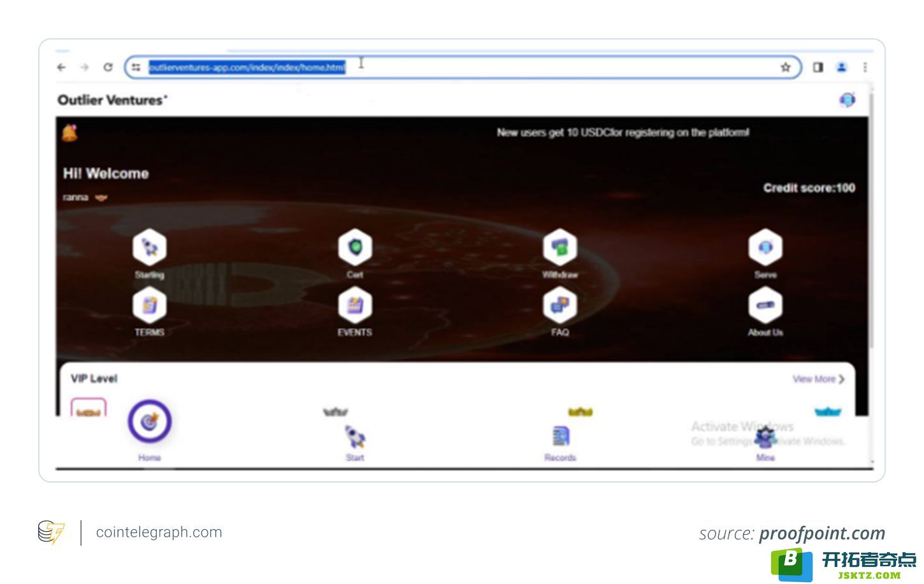Click View More in VIP Level
The image size is (924, 584).
pos(818,379)
